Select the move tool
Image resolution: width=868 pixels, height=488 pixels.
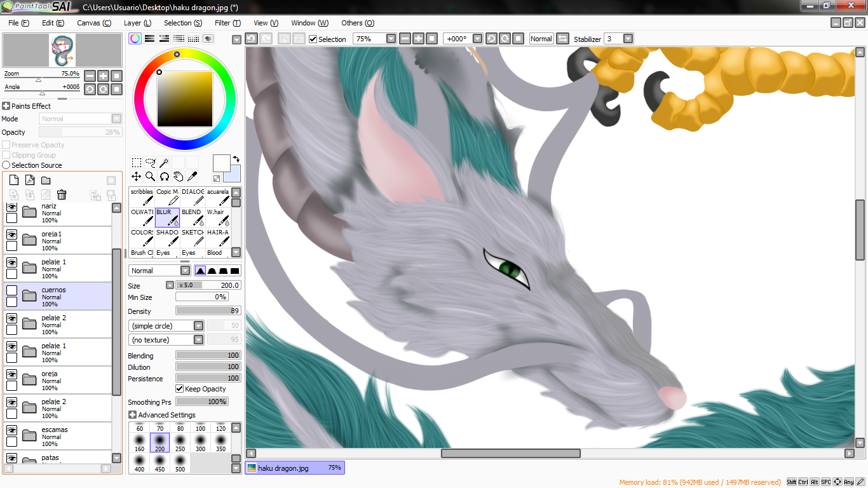(x=137, y=177)
